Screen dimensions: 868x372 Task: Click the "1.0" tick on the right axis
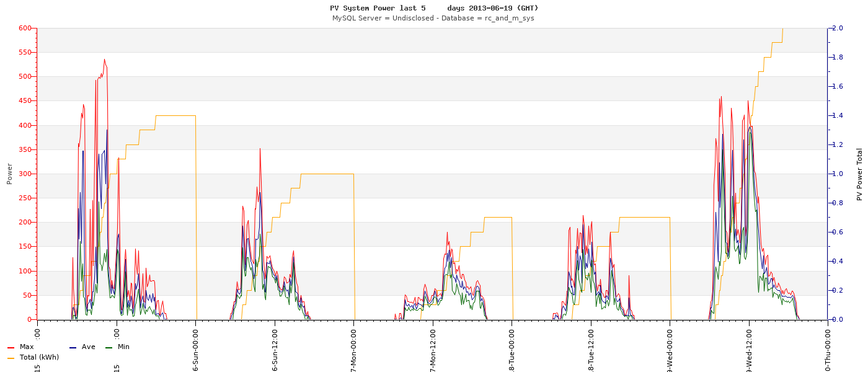click(837, 174)
